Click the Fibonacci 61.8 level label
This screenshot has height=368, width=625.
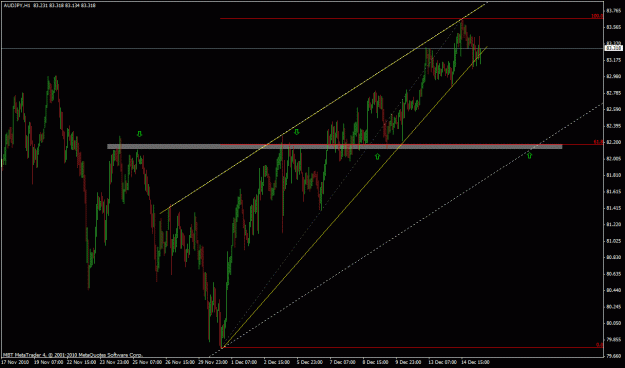pos(598,142)
